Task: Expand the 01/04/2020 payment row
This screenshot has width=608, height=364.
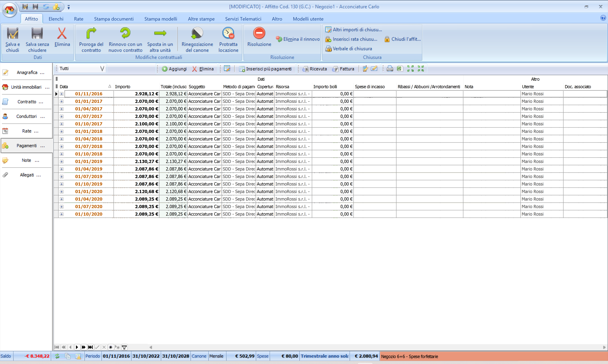Action: pyautogui.click(x=62, y=199)
